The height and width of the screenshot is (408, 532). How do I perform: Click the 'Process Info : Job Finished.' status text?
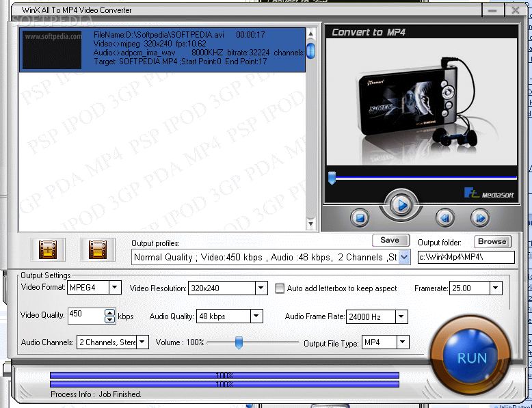96,394
